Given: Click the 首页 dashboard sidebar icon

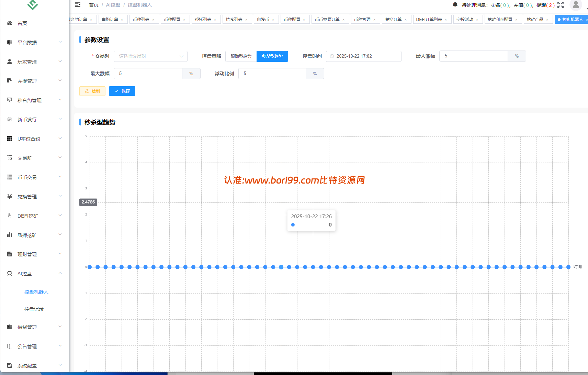Looking at the screenshot, I should point(10,23).
